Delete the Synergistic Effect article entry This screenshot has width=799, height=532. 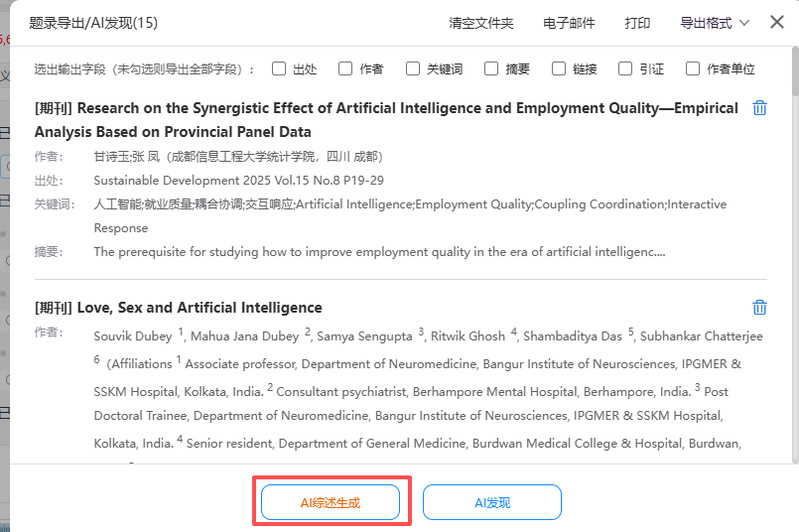pyautogui.click(x=759, y=108)
